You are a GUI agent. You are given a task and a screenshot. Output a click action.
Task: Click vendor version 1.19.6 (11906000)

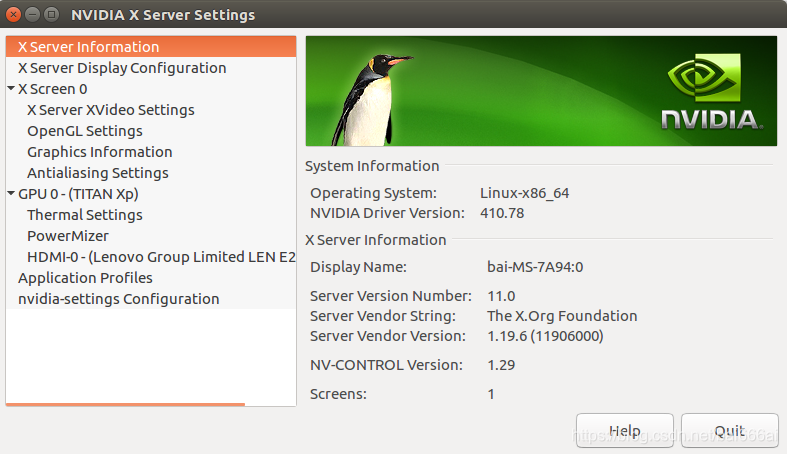pos(545,336)
